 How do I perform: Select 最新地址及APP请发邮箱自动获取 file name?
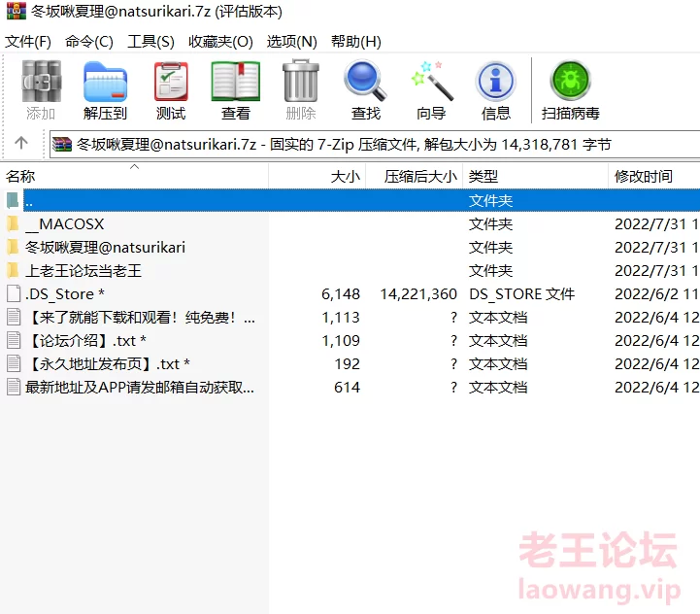[140, 387]
